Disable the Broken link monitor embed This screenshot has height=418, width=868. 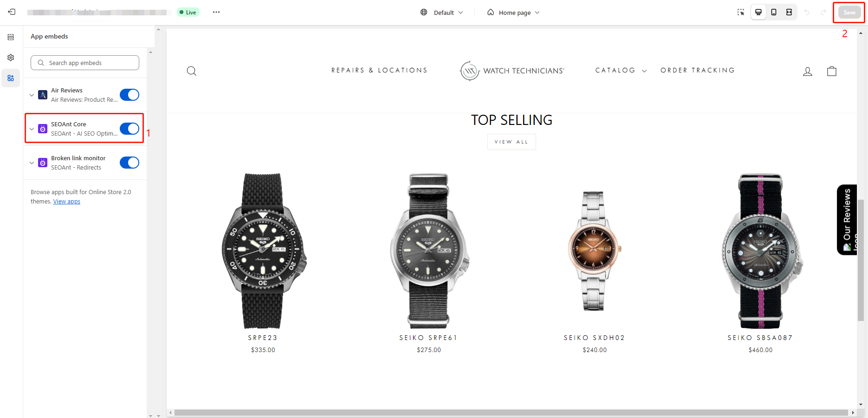tap(130, 163)
